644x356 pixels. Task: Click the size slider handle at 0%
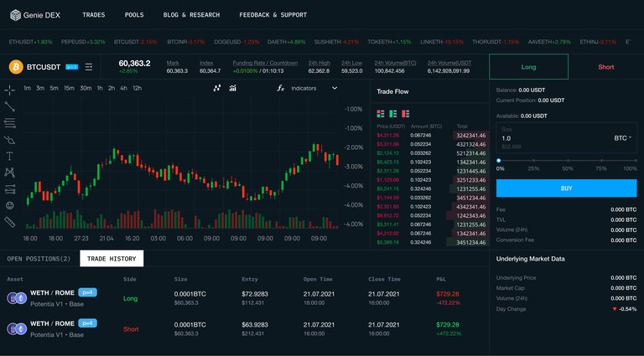[499, 161]
